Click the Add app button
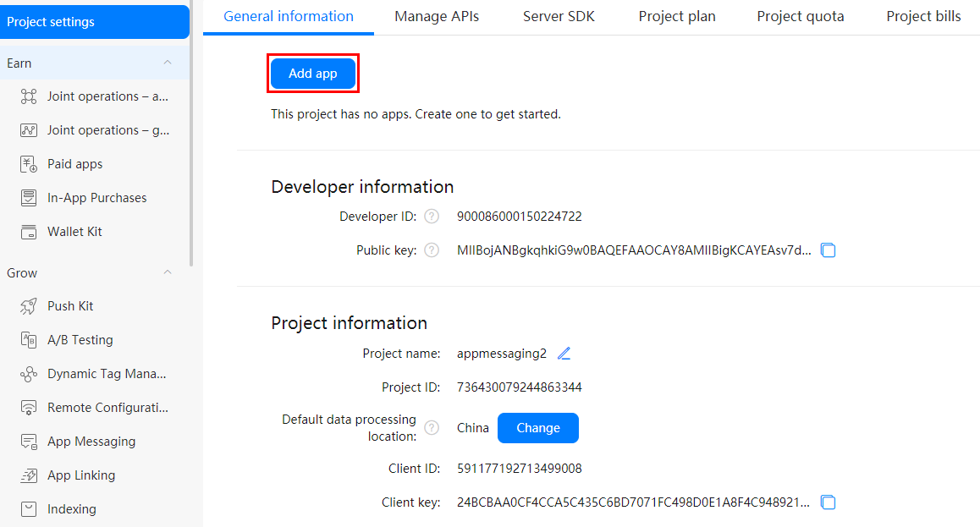 (x=312, y=73)
